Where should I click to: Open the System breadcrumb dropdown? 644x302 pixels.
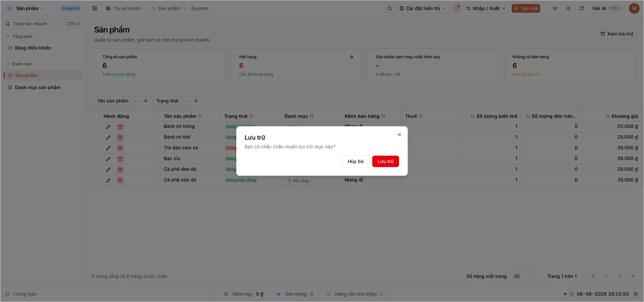click(x=202, y=8)
